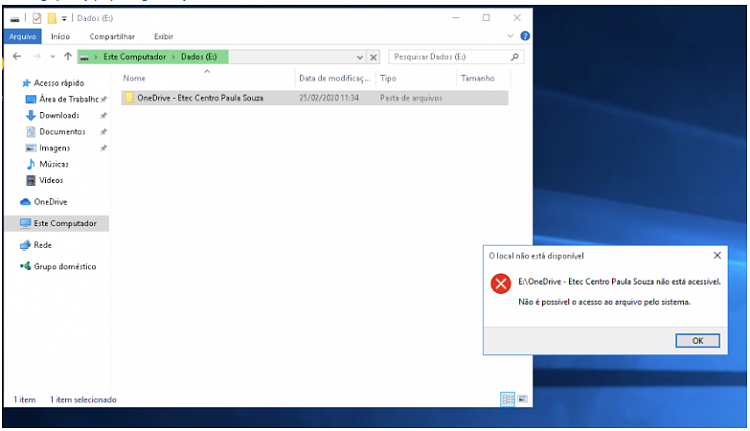This screenshot has height=431, width=750.
Task: Click the back navigation arrow
Action: pos(18,57)
